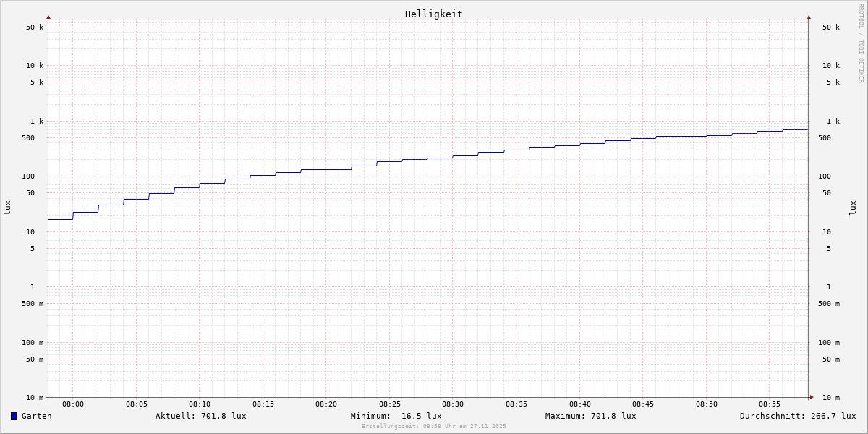The height and width of the screenshot is (434, 868).
Task: Click the Helligkeit chart title
Action: (x=433, y=14)
